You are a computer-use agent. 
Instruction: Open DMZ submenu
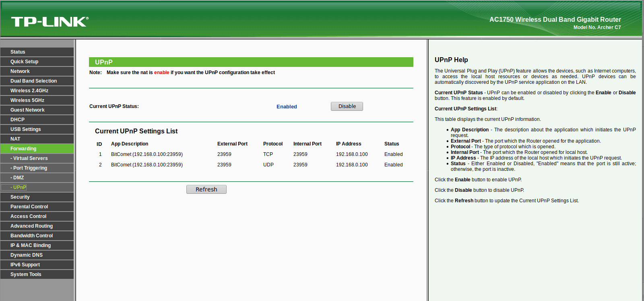click(x=37, y=178)
